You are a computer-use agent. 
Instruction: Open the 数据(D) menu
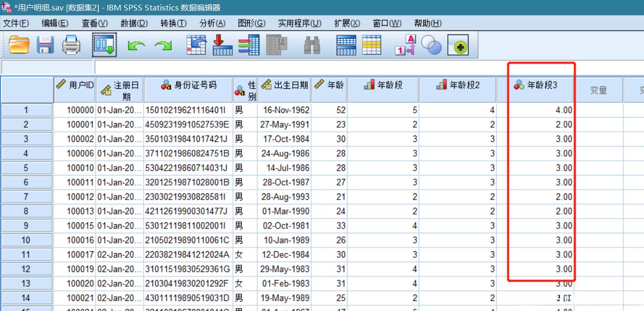(x=134, y=23)
